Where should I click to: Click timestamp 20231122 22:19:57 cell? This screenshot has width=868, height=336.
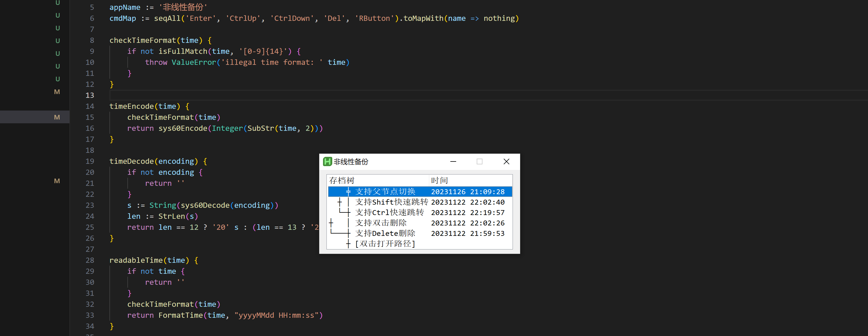[468, 213]
